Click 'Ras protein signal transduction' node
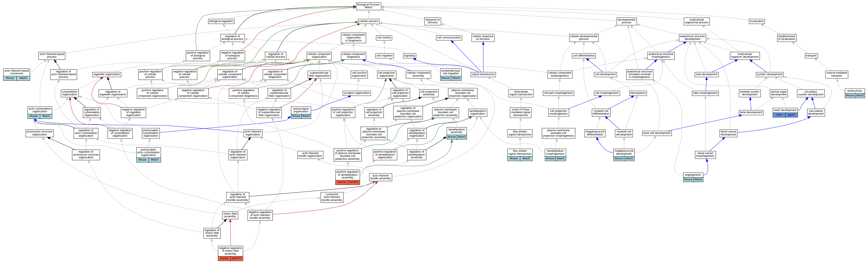868x263 pixels. tap(520, 133)
